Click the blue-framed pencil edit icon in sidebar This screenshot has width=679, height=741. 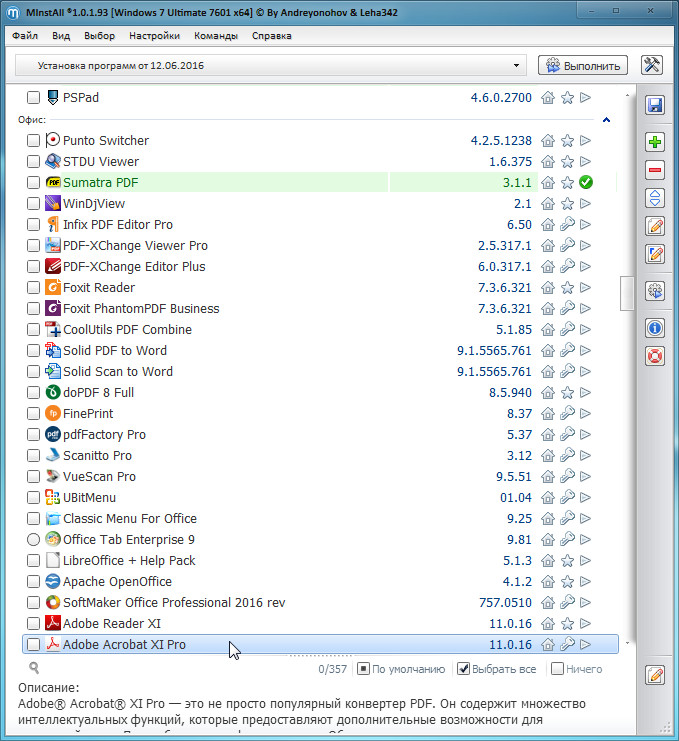click(655, 254)
